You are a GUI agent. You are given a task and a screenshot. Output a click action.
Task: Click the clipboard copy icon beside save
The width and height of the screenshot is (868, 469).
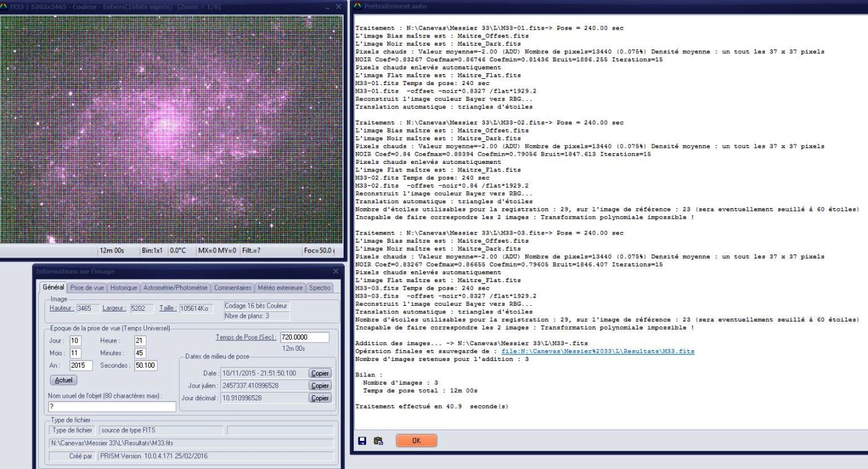coord(378,440)
